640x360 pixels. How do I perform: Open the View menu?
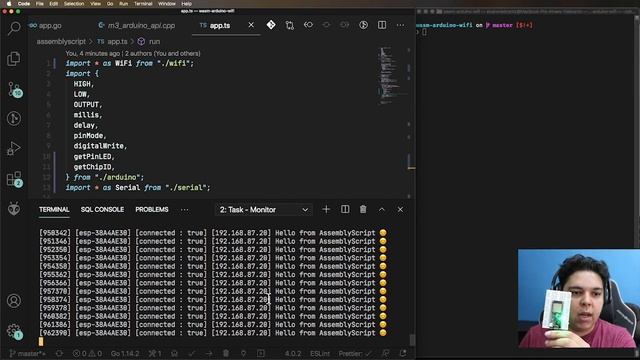point(96,3)
